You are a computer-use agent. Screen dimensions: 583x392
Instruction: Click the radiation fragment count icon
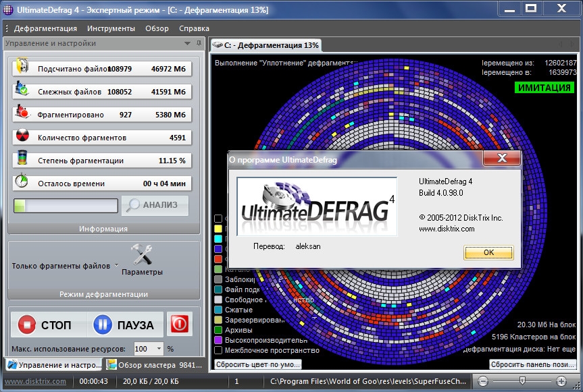pos(22,136)
